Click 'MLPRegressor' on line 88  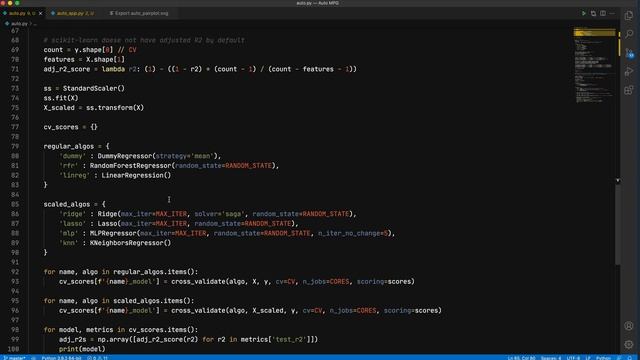pyautogui.click(x=113, y=233)
